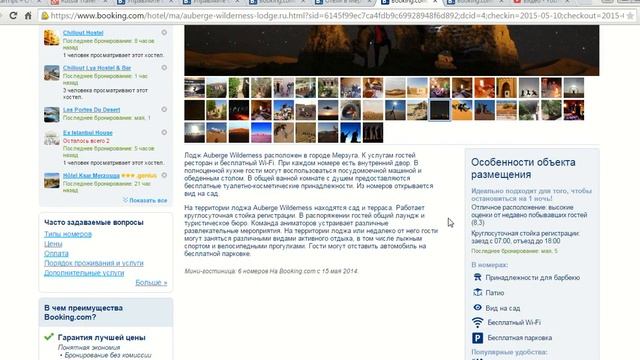Expand more FAQ items via Больше »
Image resolution: width=640 pixels, height=360 pixels.
[x=151, y=282]
